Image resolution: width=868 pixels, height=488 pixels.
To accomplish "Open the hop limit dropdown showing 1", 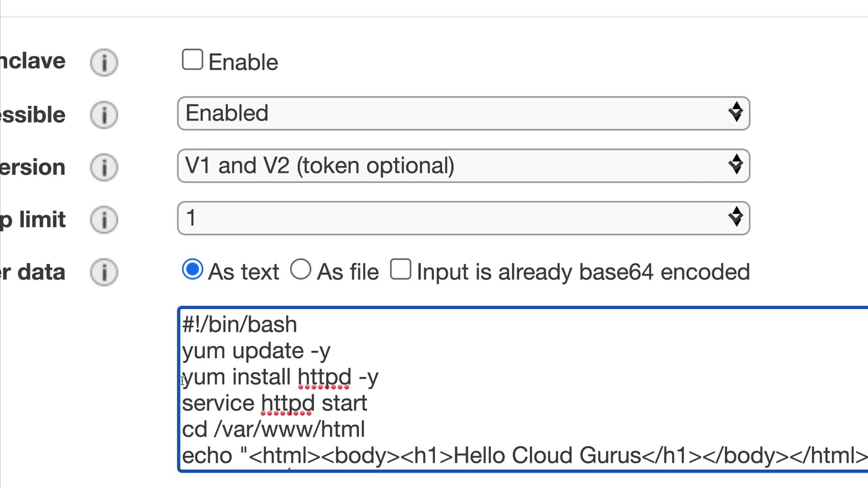I will 463,218.
